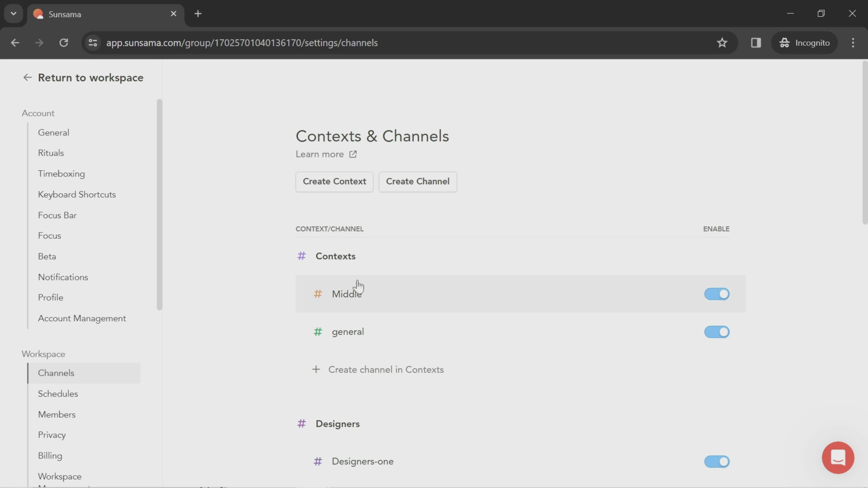Click the Beta icon in sidebar
This screenshot has height=488, width=868.
tap(47, 256)
